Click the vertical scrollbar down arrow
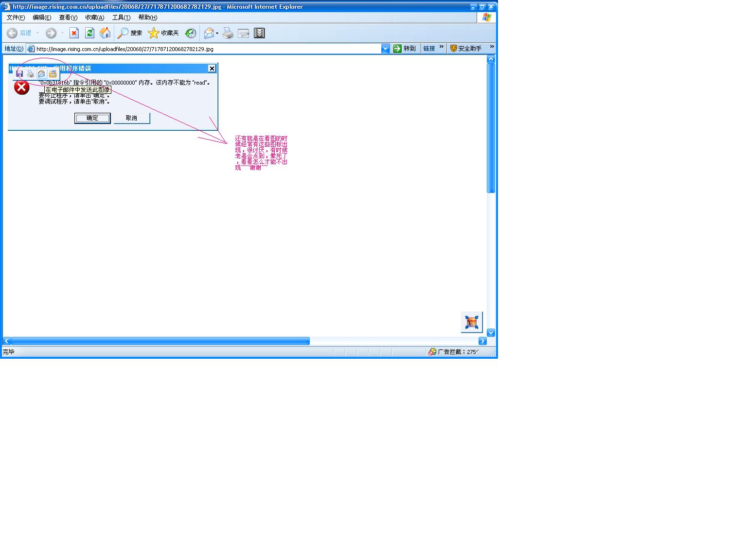 (491, 333)
